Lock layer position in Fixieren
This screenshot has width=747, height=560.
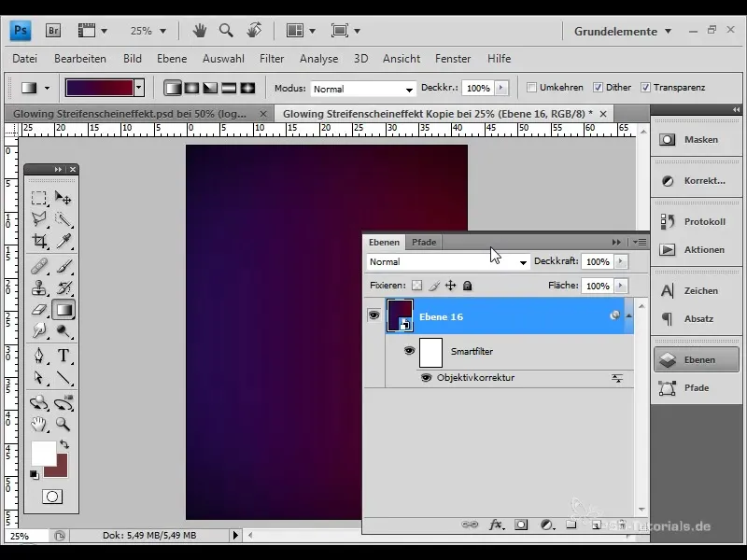450,286
